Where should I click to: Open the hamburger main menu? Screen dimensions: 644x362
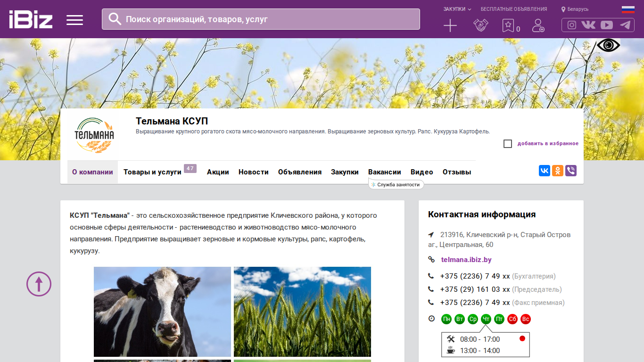(x=74, y=20)
